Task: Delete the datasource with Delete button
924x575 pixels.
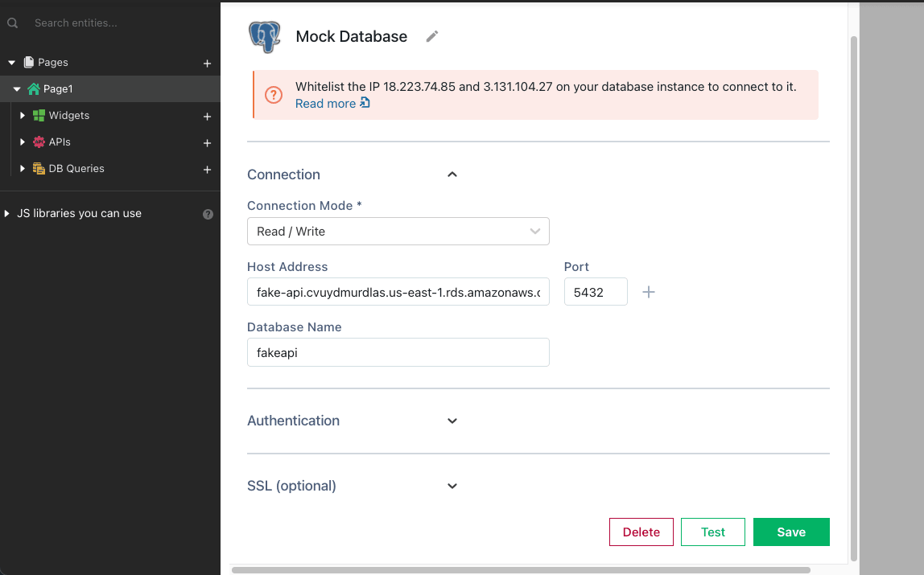Action: (x=641, y=532)
